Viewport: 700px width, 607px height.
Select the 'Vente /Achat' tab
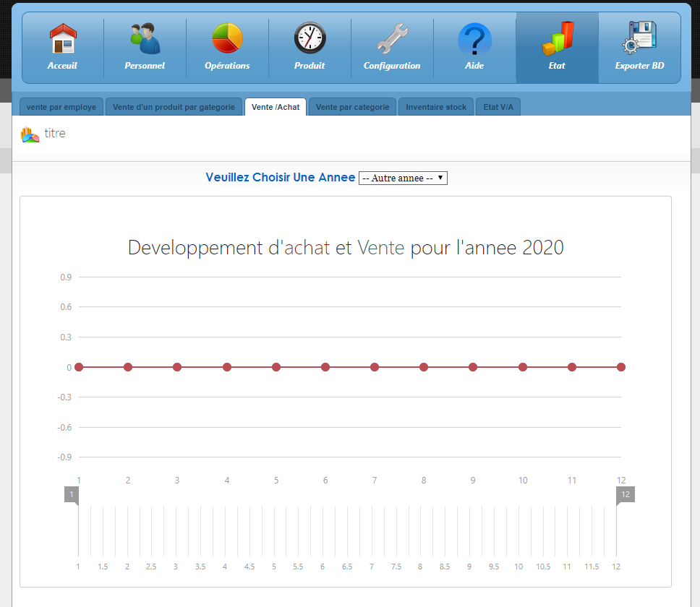point(276,107)
